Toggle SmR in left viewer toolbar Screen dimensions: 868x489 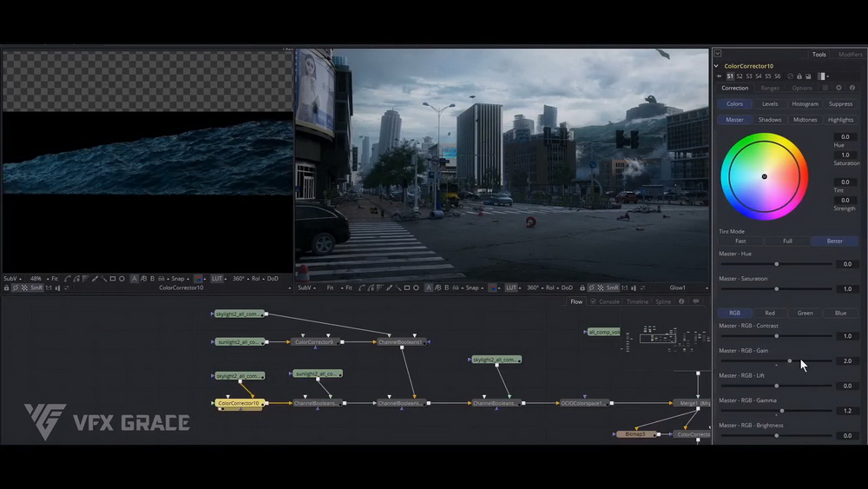36,287
